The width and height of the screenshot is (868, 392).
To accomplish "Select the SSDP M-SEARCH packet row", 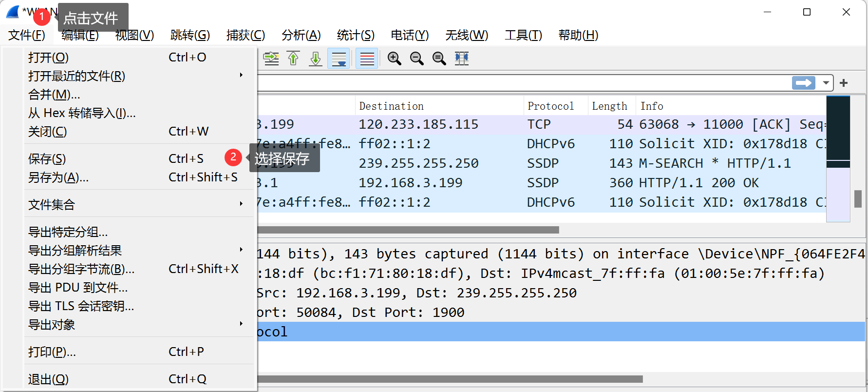I will 542,163.
